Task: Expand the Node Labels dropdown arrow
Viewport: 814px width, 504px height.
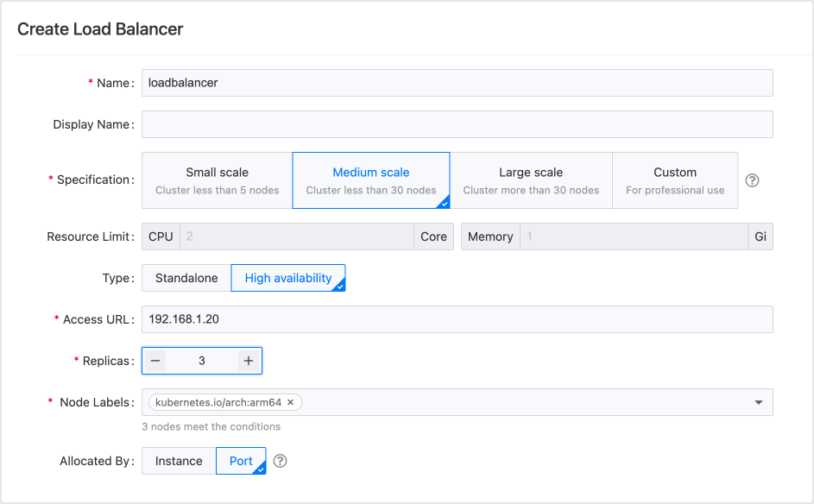Action: (x=758, y=402)
